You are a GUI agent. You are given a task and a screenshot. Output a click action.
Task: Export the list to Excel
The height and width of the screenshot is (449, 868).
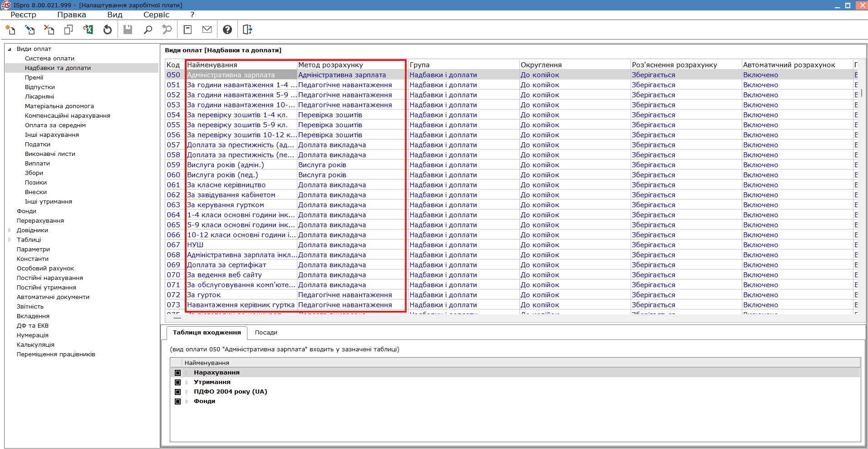pos(88,30)
